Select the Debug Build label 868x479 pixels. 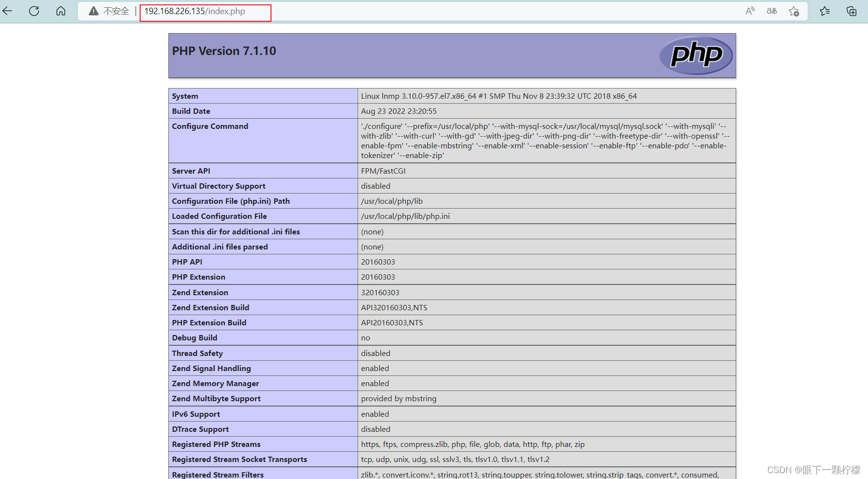tap(194, 338)
